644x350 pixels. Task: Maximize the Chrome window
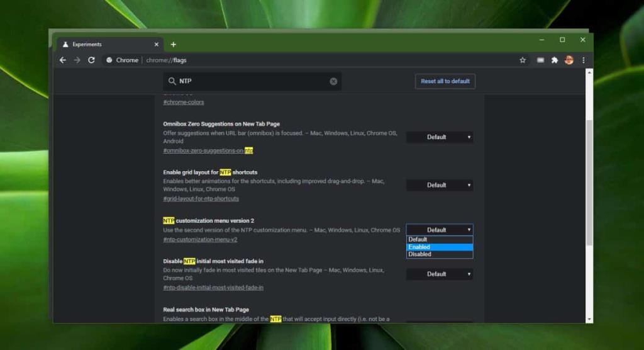coord(562,40)
